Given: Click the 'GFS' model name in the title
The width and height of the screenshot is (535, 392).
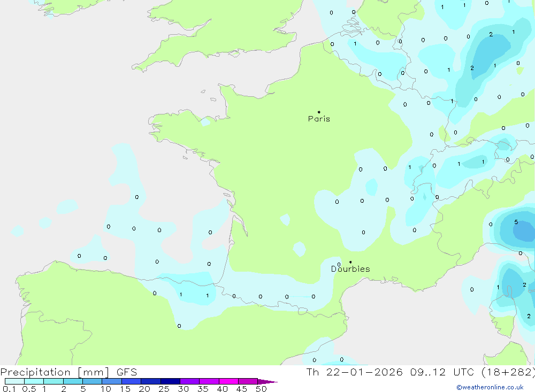Looking at the screenshot, I should [x=127, y=372].
